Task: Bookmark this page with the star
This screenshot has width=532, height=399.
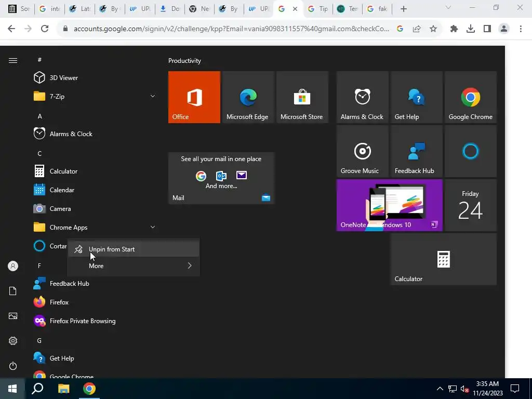Action: (433, 29)
